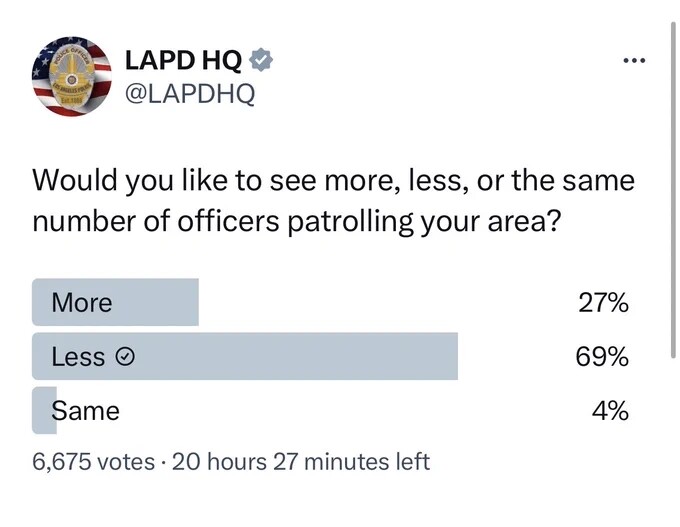
Task: Click the police badge emblem in avatar
Action: (x=71, y=77)
